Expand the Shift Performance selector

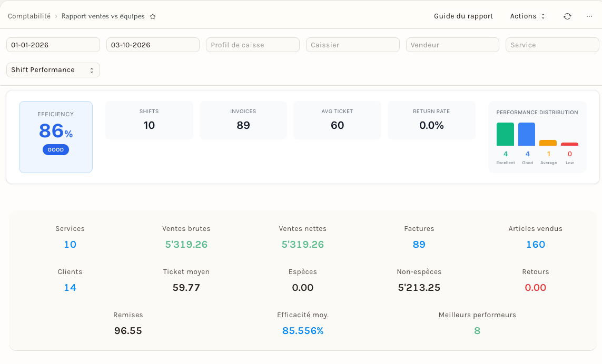coord(53,70)
